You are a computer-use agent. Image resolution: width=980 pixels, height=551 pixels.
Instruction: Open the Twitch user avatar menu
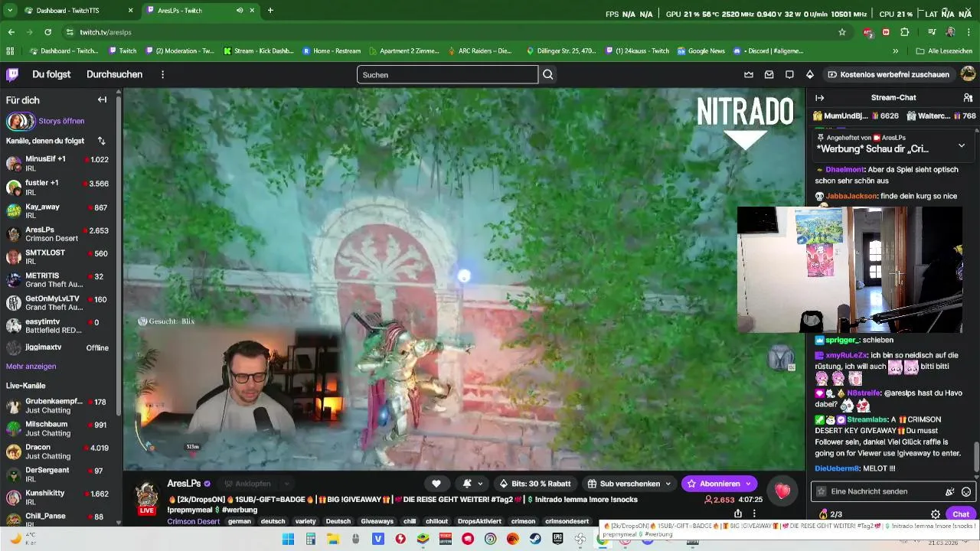pyautogui.click(x=968, y=74)
